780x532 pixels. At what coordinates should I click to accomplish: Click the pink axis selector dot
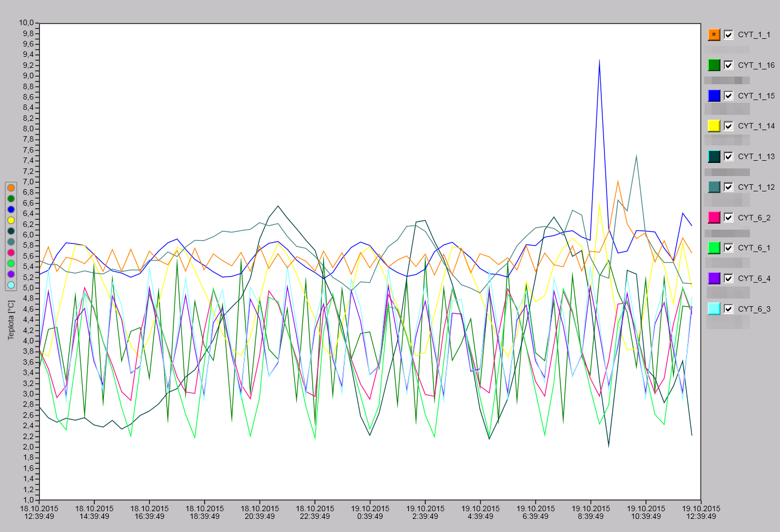(x=11, y=253)
